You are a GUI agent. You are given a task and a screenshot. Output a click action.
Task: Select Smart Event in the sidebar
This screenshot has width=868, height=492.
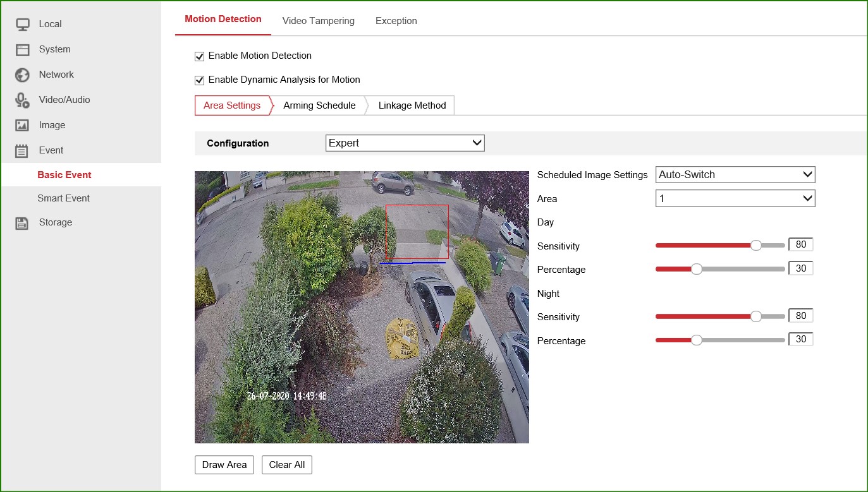pos(63,198)
